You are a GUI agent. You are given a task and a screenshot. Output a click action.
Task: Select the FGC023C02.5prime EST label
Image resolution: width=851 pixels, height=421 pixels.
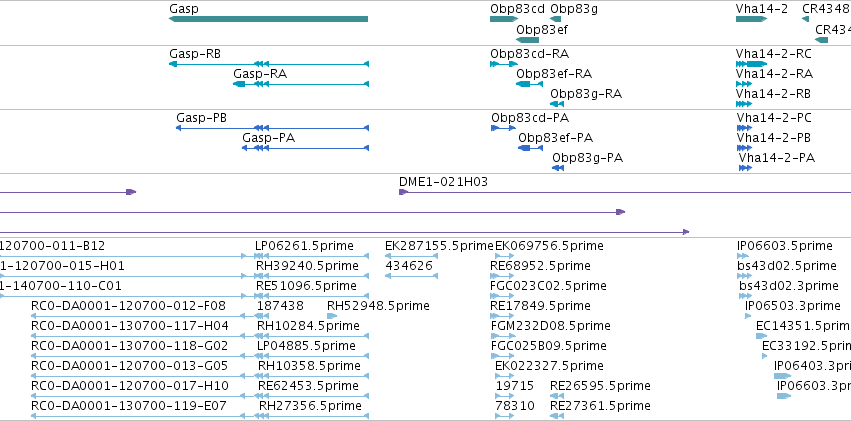pos(549,286)
